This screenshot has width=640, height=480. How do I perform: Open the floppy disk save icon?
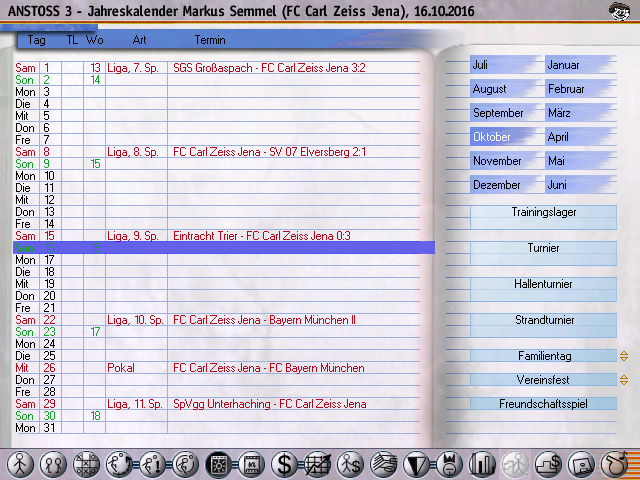point(581,464)
